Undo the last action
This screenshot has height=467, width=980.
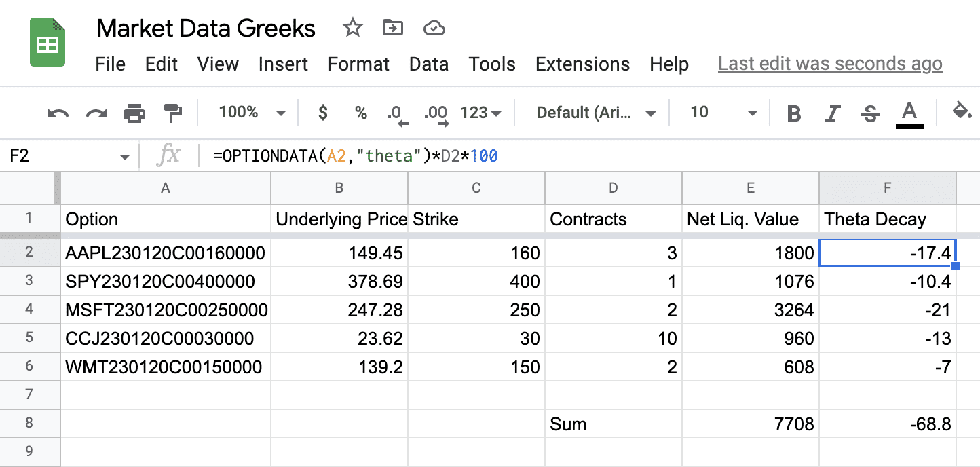pyautogui.click(x=58, y=113)
